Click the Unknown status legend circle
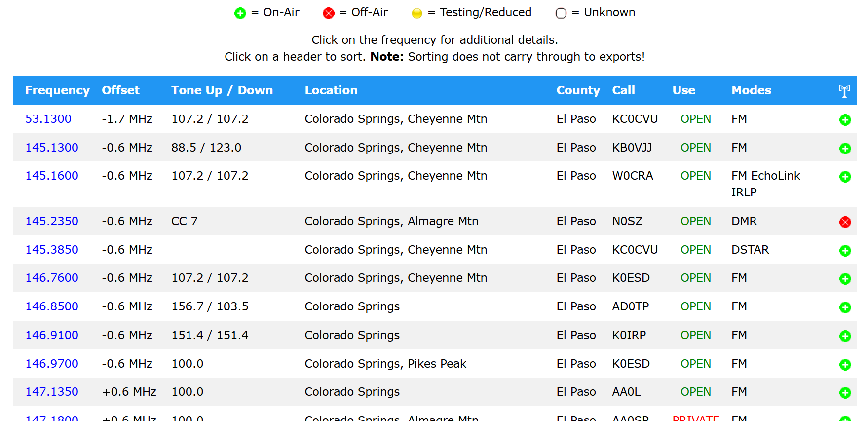This screenshot has height=421, width=868. tap(561, 13)
